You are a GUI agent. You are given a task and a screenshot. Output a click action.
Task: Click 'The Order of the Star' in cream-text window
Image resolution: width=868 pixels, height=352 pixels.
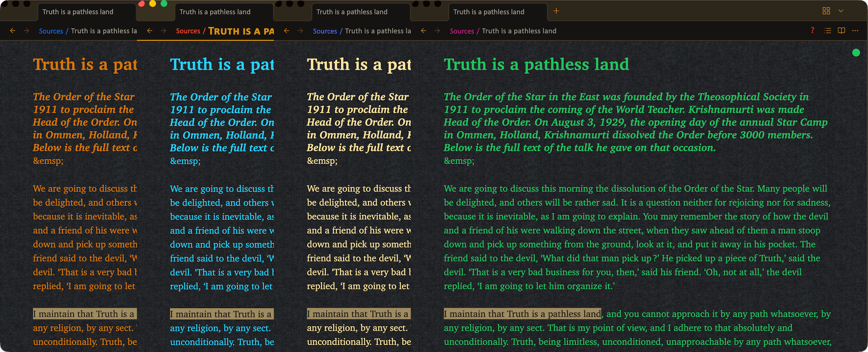click(x=357, y=97)
